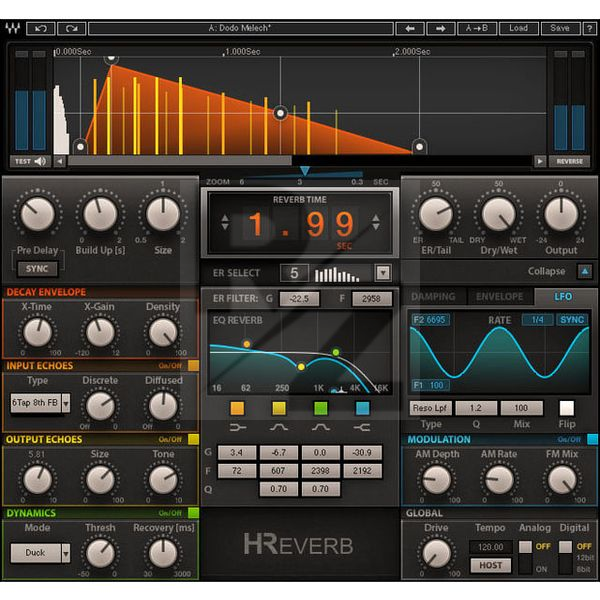Click the Size knob in top section
This screenshot has width=600, height=600.
[163, 214]
